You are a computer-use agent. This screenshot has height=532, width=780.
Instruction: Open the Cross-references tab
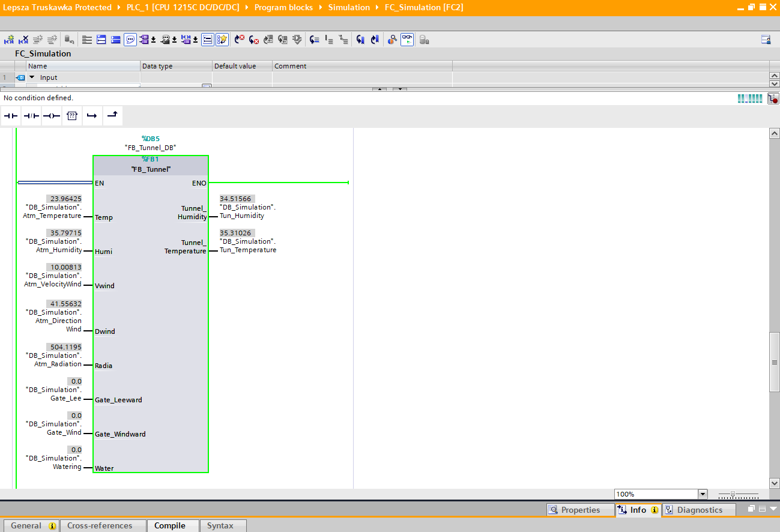[100, 525]
